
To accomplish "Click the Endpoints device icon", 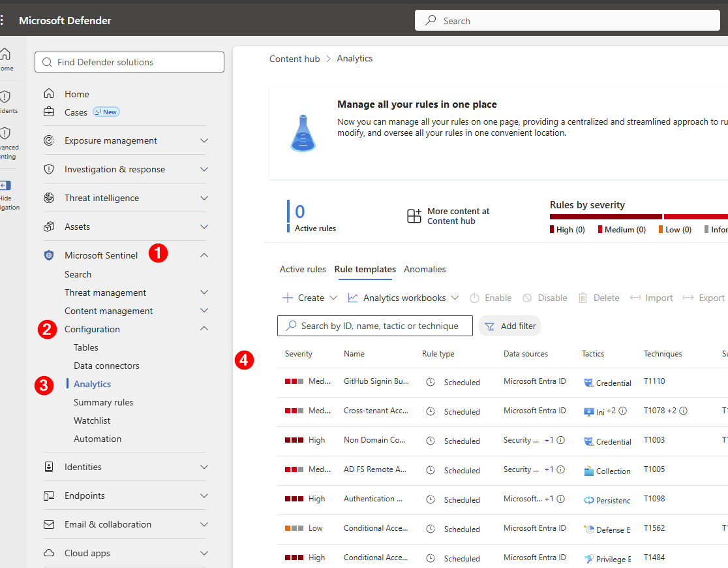I will [49, 496].
